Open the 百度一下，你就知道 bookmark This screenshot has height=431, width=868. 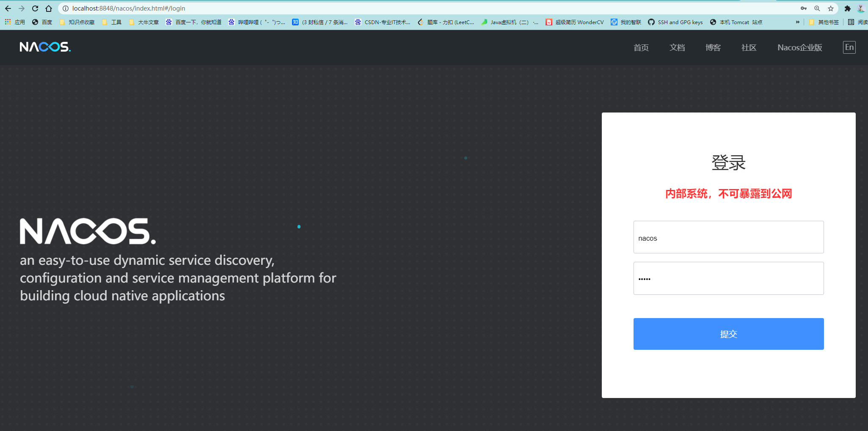coord(193,22)
